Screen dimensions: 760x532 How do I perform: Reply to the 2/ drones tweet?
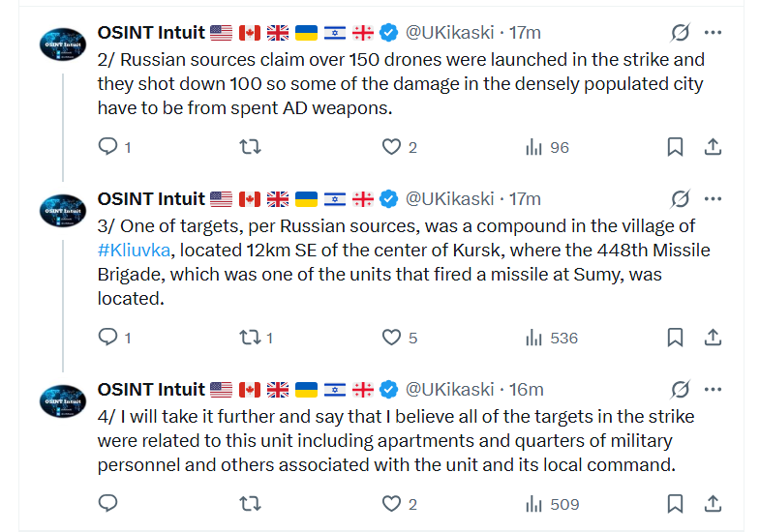pyautogui.click(x=107, y=146)
